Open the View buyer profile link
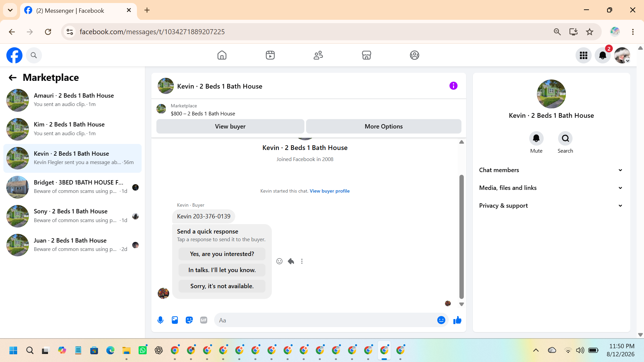Image resolution: width=644 pixels, height=362 pixels. 330,191
